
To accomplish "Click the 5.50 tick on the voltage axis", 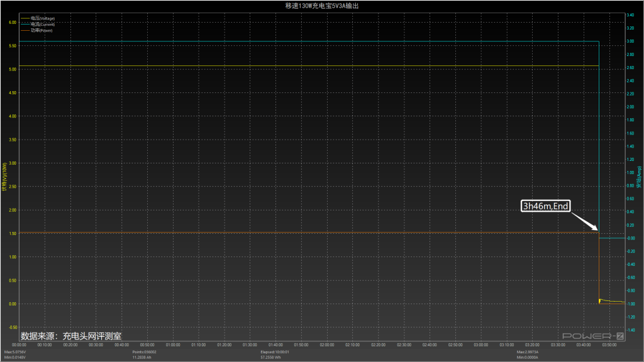I will [13, 46].
